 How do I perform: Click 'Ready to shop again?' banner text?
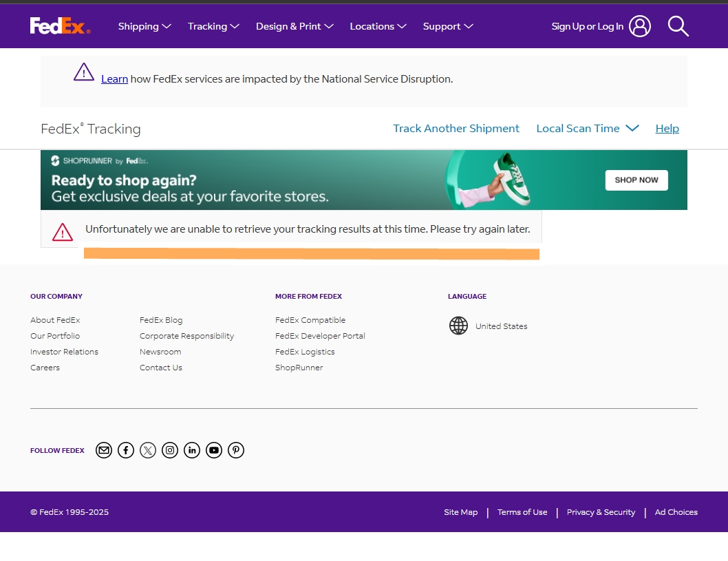click(124, 180)
